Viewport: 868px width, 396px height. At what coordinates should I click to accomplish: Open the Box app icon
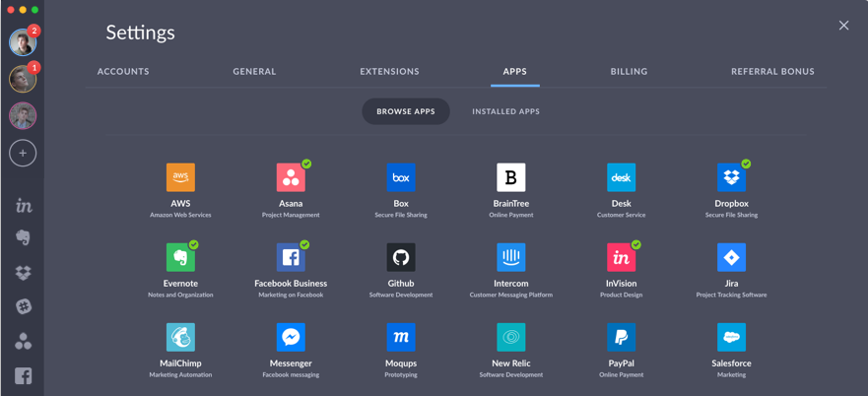point(401,177)
